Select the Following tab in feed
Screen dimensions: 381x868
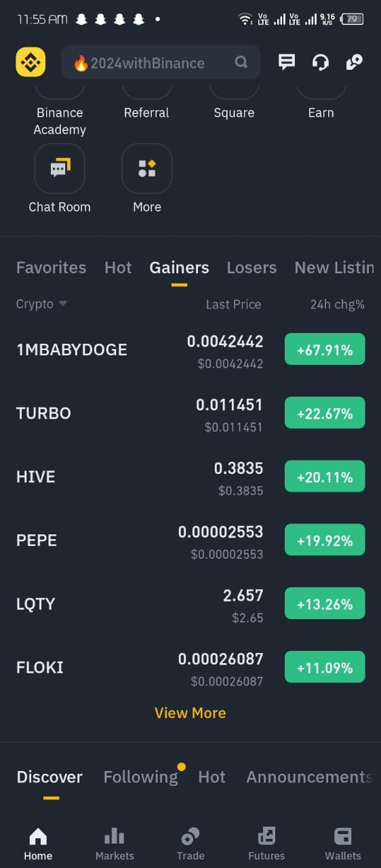pyautogui.click(x=140, y=777)
